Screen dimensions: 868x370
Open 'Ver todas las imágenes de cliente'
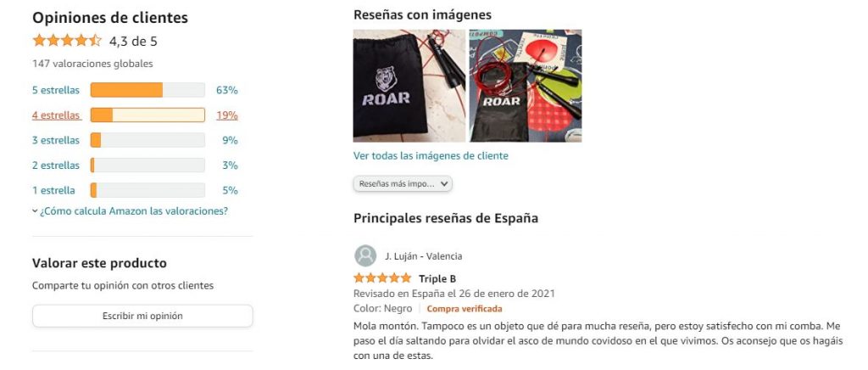(431, 155)
